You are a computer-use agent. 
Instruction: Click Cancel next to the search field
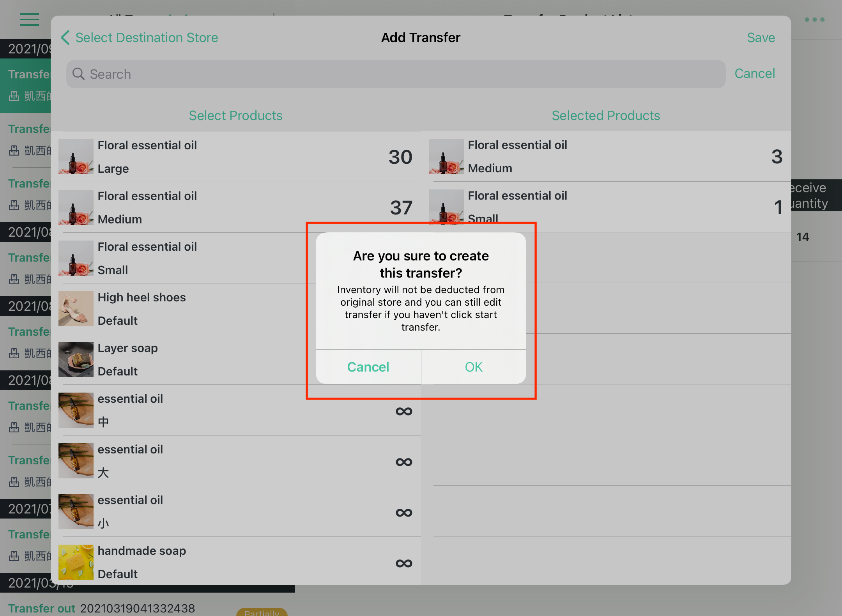(755, 74)
